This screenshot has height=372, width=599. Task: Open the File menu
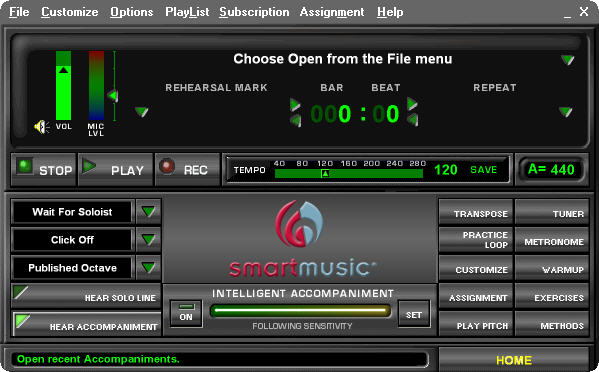click(19, 12)
